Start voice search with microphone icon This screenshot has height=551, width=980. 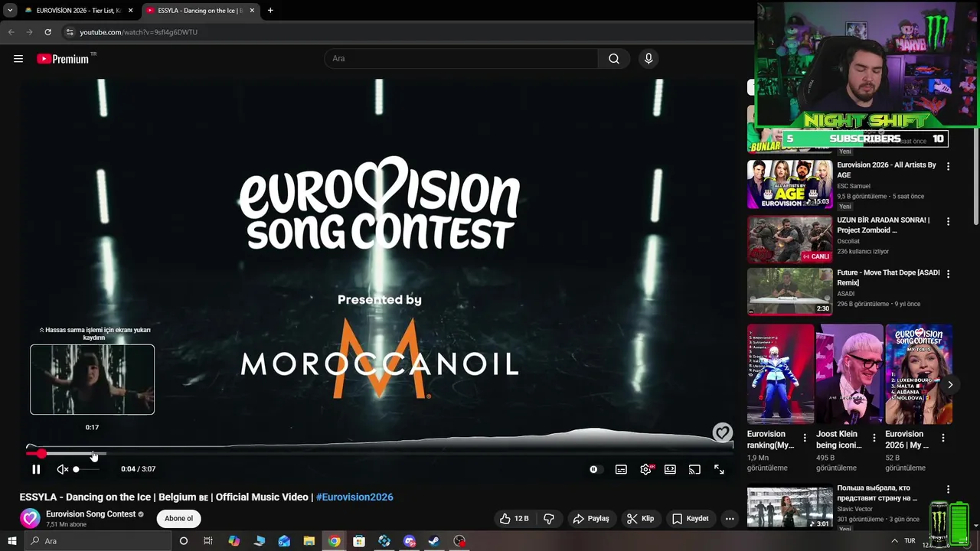point(648,59)
